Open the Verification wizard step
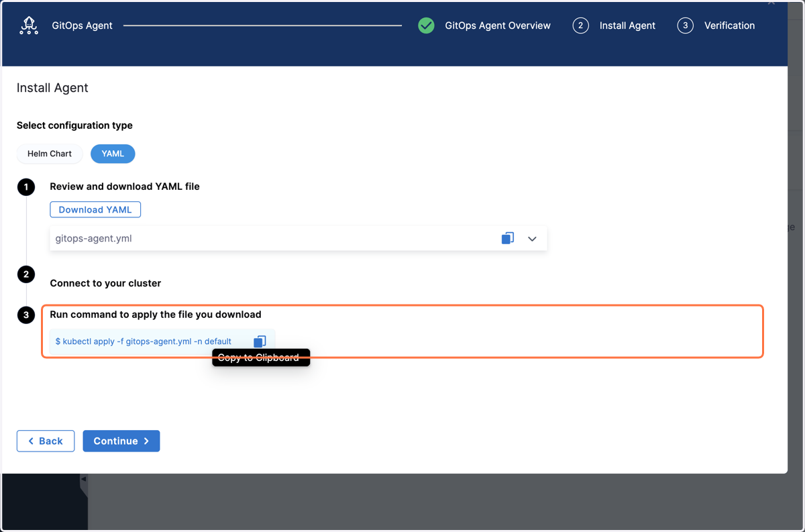Image resolution: width=805 pixels, height=532 pixels. [x=729, y=25]
